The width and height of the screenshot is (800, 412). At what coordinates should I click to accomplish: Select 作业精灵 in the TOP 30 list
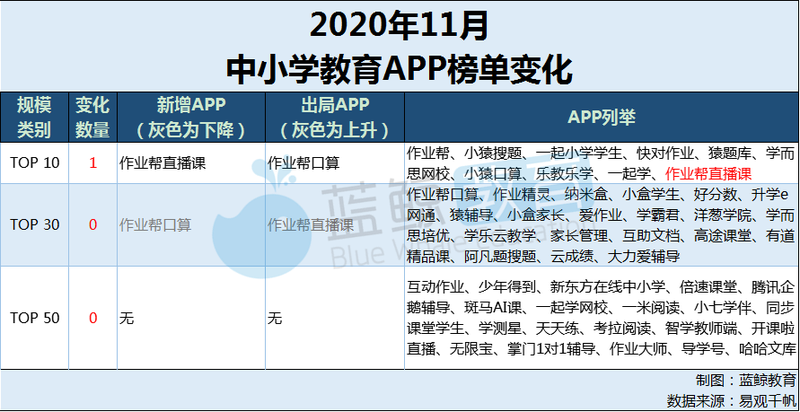coord(521,194)
